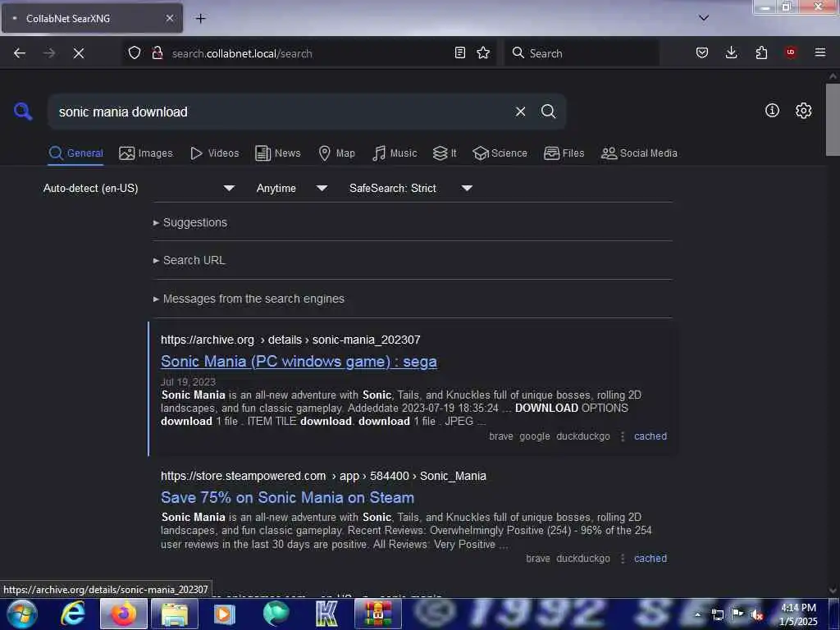
Task: Switch to the Science category tab
Action: click(x=500, y=153)
